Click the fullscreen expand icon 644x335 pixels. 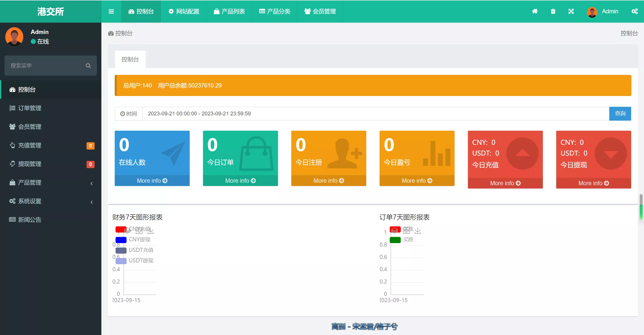coord(571,11)
